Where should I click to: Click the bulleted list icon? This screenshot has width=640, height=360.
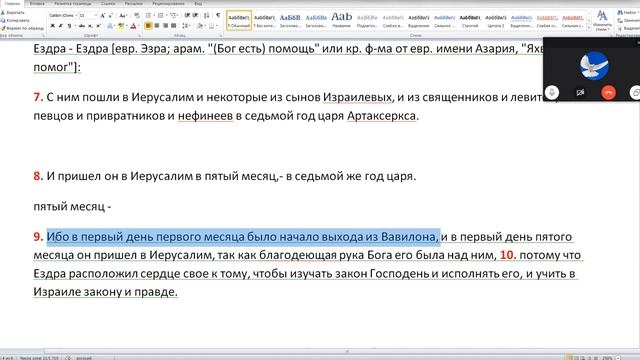(148, 15)
